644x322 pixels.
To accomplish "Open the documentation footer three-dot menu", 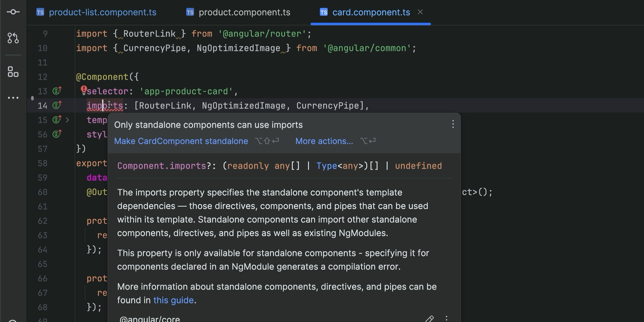I will point(447,318).
